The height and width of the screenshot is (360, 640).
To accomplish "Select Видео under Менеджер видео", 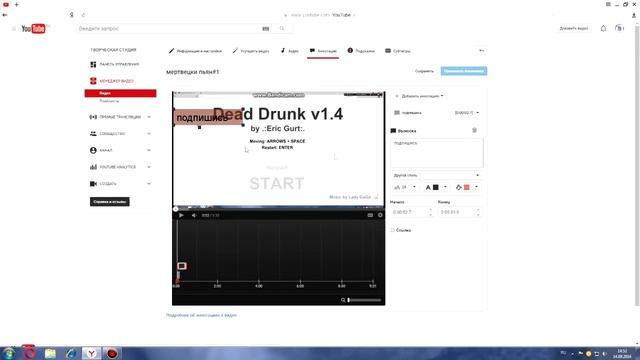I will [120, 93].
